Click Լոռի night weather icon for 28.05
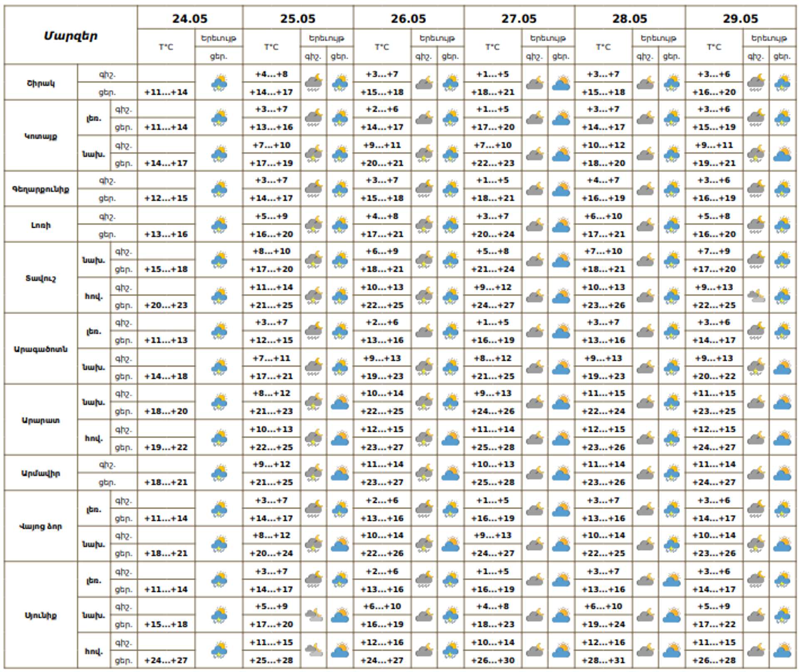 [x=645, y=225]
